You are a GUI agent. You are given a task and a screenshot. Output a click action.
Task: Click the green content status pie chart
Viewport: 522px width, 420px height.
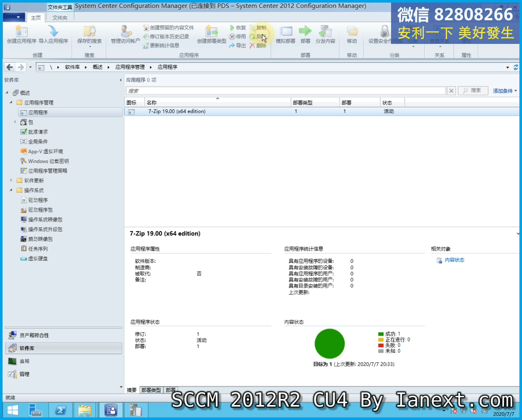[329, 343]
